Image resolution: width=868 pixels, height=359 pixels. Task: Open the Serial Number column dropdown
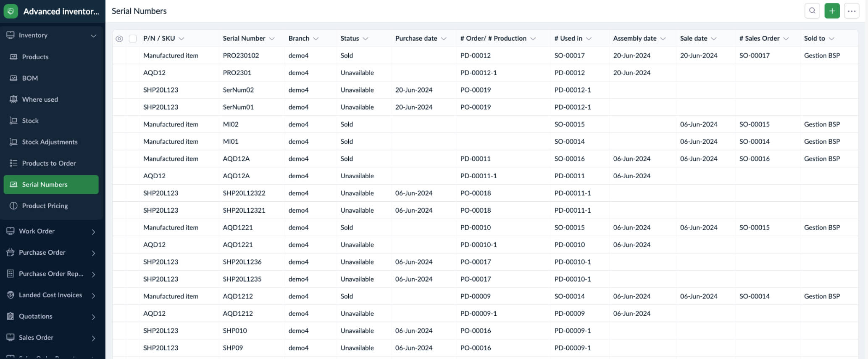272,39
